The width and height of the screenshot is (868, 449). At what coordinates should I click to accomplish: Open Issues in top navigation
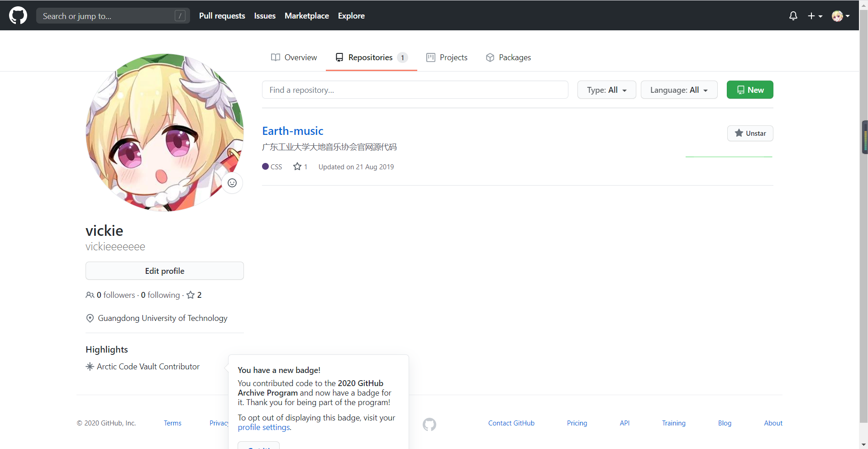click(x=265, y=16)
